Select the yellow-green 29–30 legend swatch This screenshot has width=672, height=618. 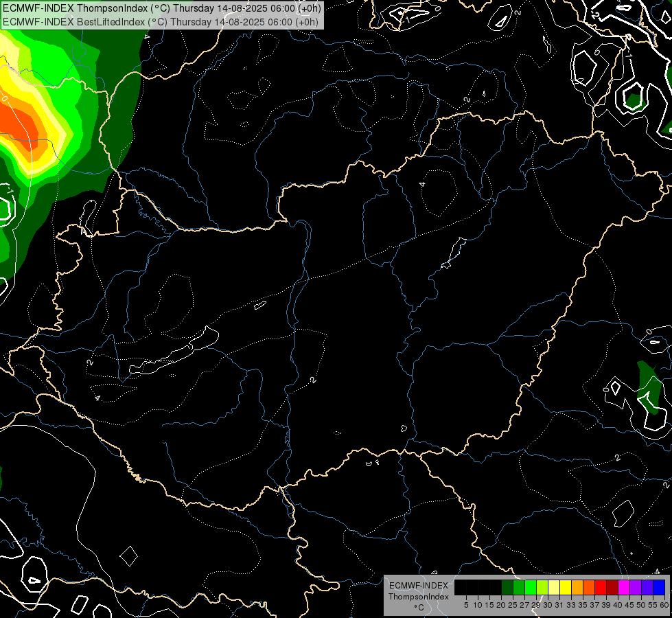tap(542, 587)
